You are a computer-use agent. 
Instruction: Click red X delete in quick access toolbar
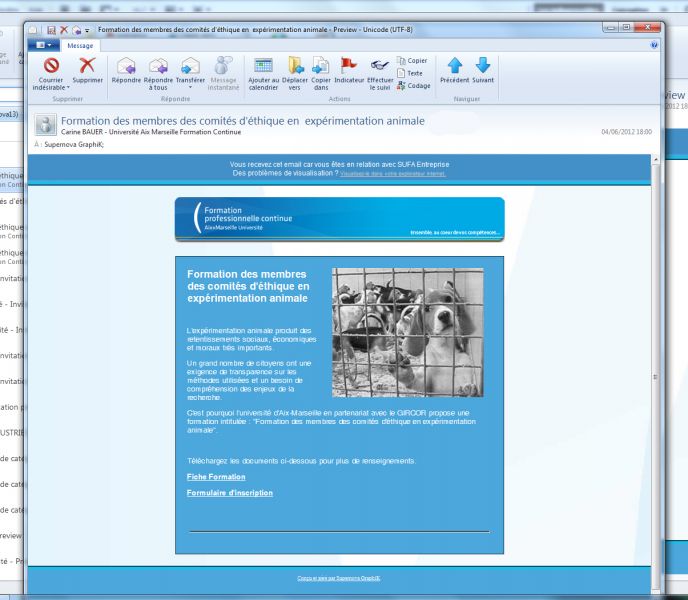[x=64, y=30]
